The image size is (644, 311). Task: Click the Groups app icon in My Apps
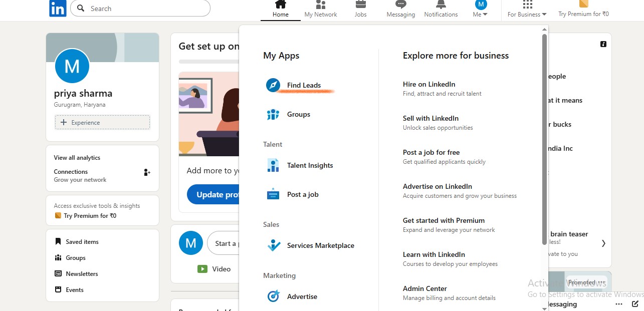click(x=273, y=114)
